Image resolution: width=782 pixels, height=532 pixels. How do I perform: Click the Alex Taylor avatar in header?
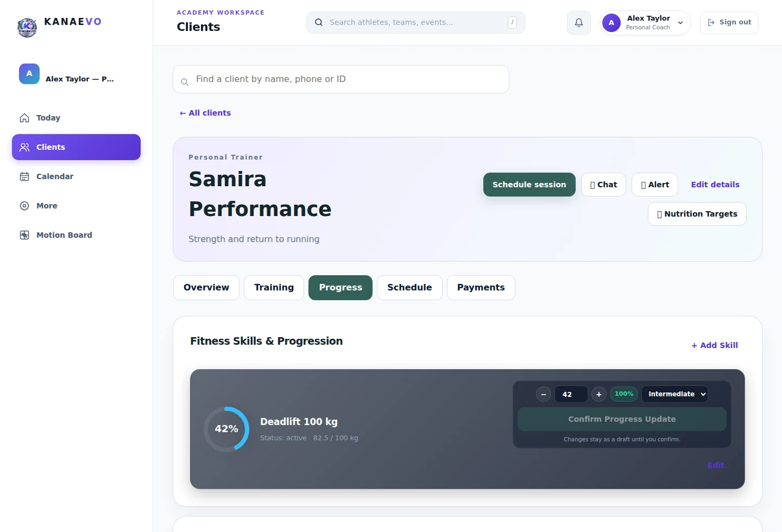[611, 23]
